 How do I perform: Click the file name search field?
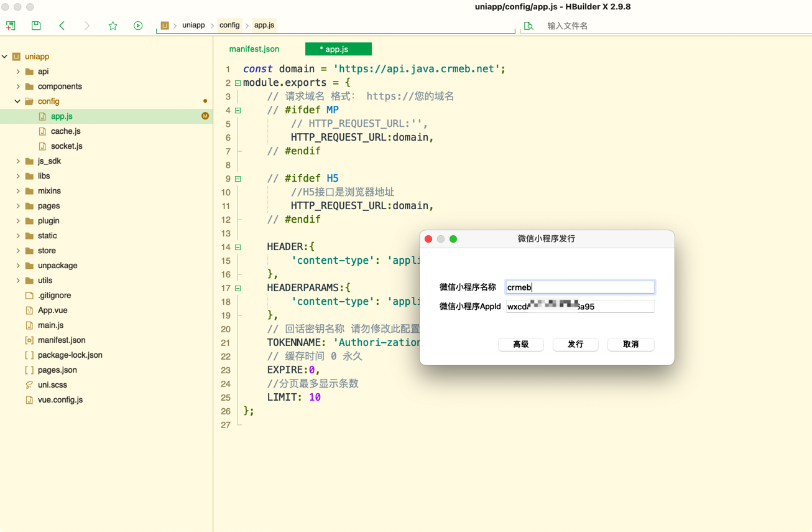pyautogui.click(x=676, y=26)
